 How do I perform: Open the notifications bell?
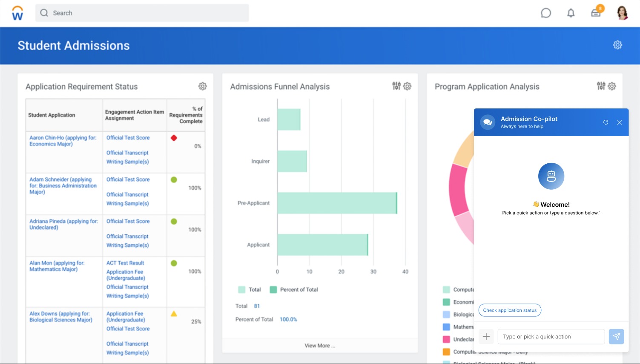pyautogui.click(x=571, y=13)
